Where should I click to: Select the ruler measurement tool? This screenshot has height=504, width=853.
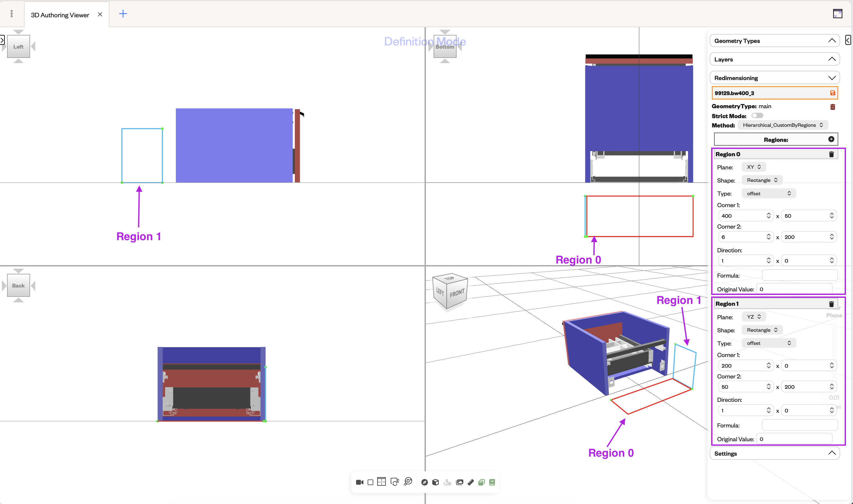471,482
